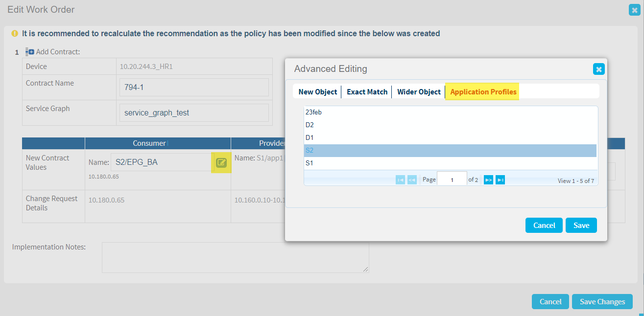Screen dimensions: 644x316
Task: Close the Edit Work Order window
Action: 634,10
